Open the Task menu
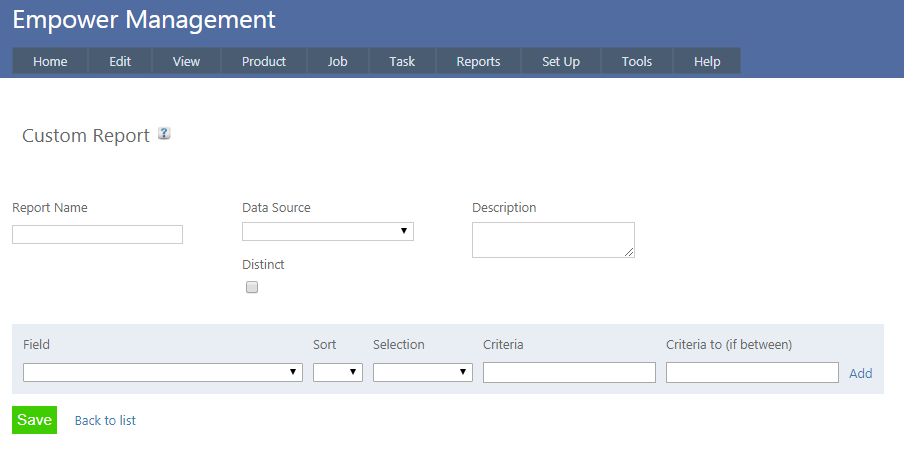This screenshot has height=466, width=904. [402, 61]
